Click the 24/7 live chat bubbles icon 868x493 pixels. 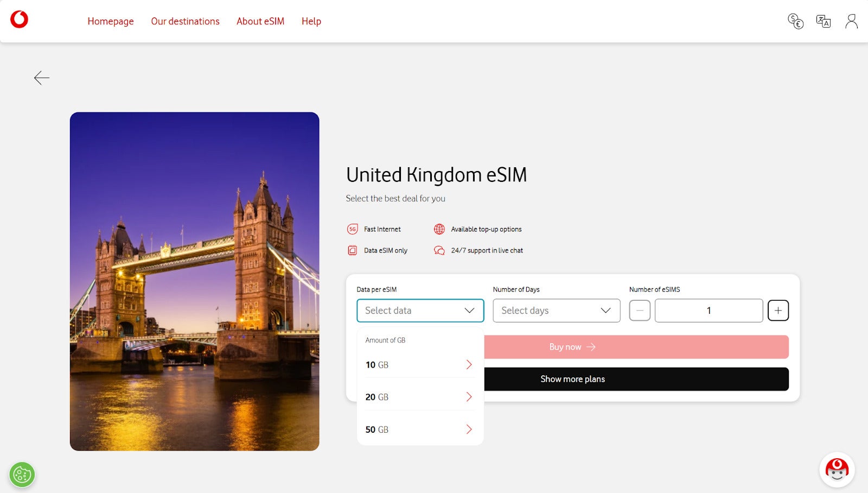tap(439, 250)
